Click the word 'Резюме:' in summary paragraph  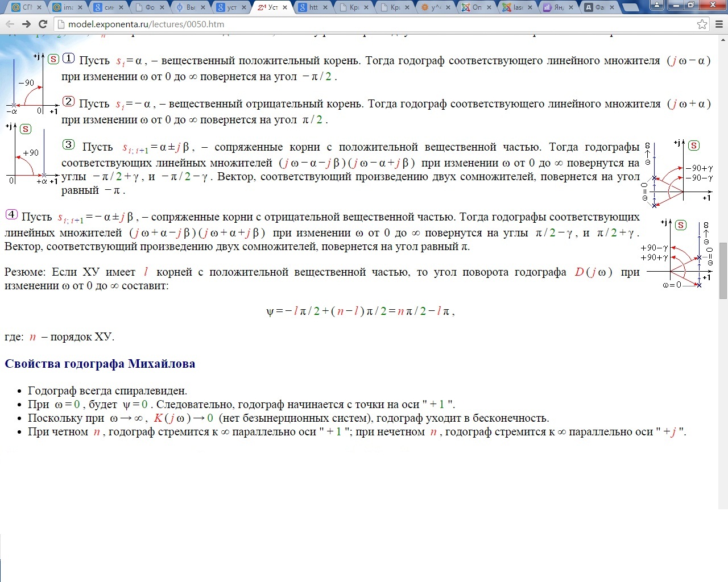[25, 272]
